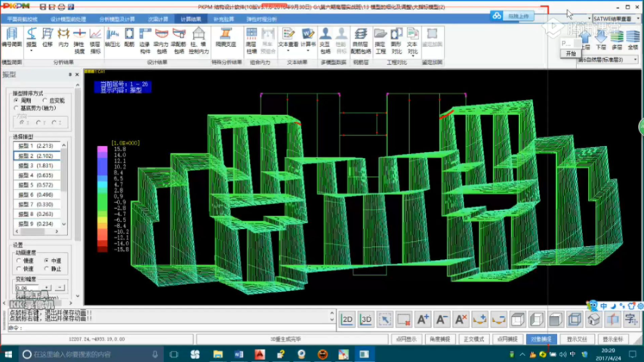Open the 自然层配筋包络 tool
The image size is (644, 362).
(361, 41)
